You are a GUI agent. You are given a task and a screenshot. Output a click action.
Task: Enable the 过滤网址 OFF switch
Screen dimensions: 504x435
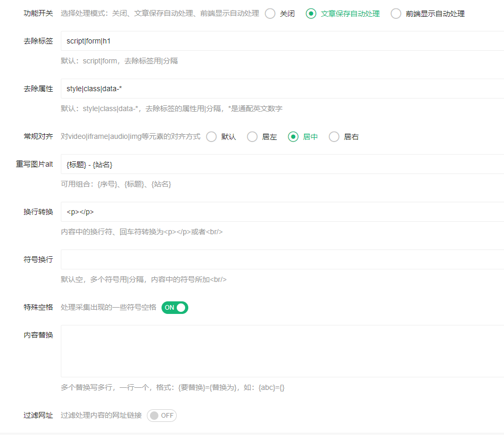tap(162, 416)
